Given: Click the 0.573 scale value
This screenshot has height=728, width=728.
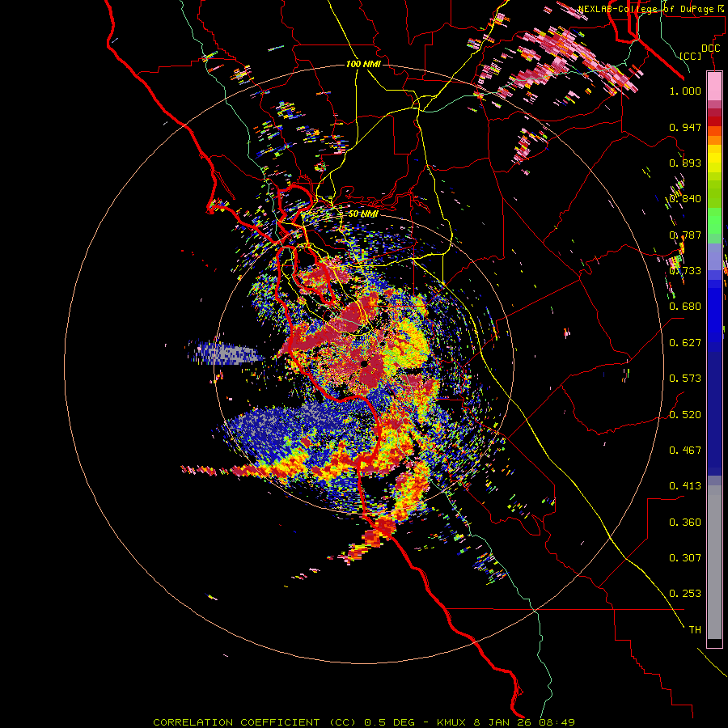Looking at the screenshot, I should [x=685, y=379].
